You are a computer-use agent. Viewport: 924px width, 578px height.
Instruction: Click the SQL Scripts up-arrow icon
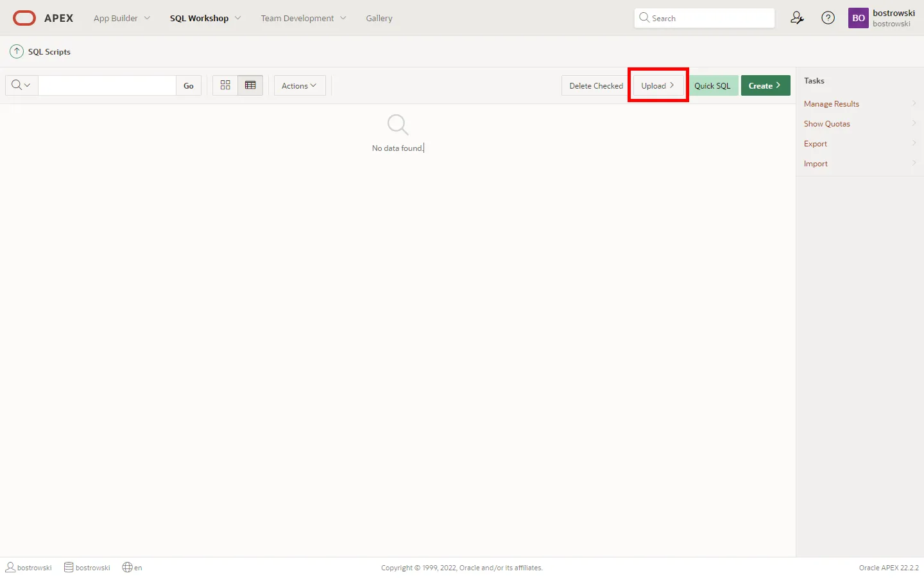[x=17, y=51]
